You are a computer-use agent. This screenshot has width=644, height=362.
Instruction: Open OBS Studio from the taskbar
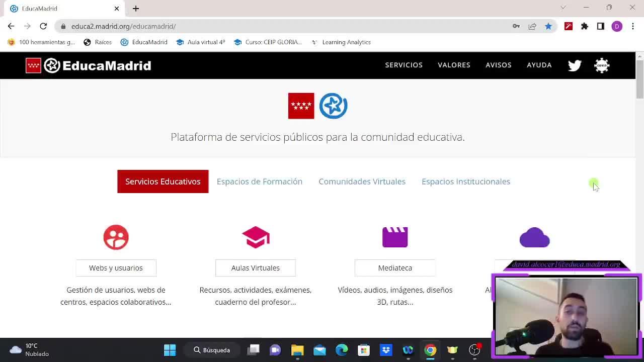coord(474,350)
